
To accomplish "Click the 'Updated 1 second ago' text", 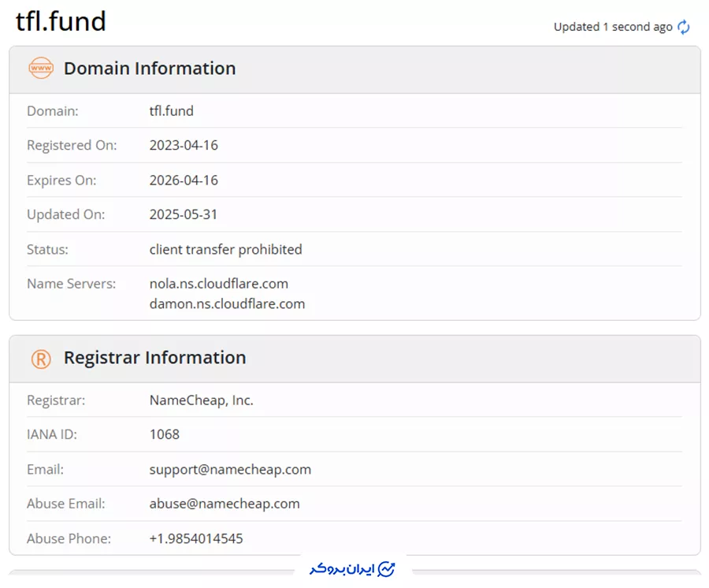I will click(613, 27).
